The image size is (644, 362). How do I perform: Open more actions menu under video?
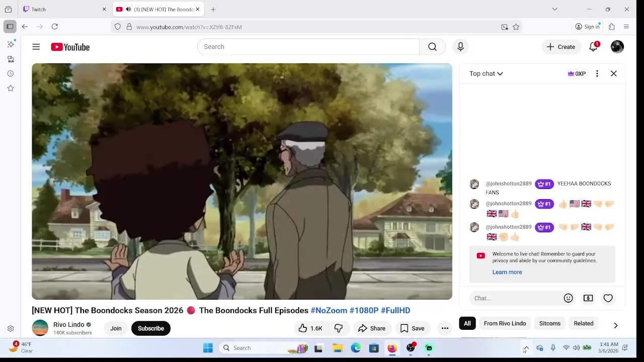445,328
